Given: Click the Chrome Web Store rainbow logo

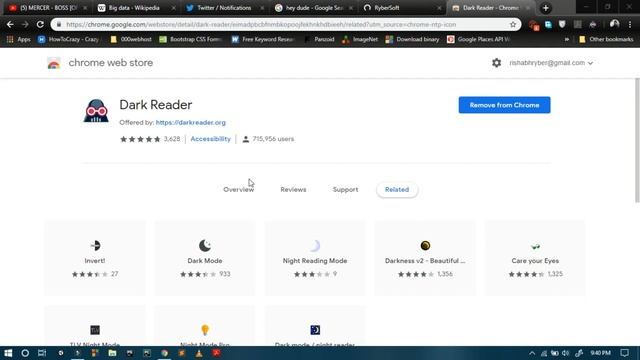Looking at the screenshot, I should [x=54, y=63].
